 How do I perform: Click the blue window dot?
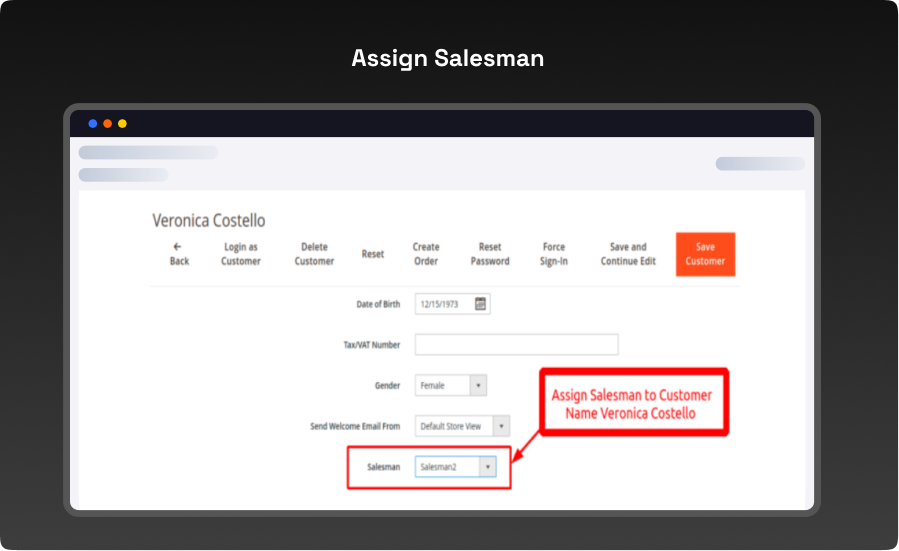93,124
